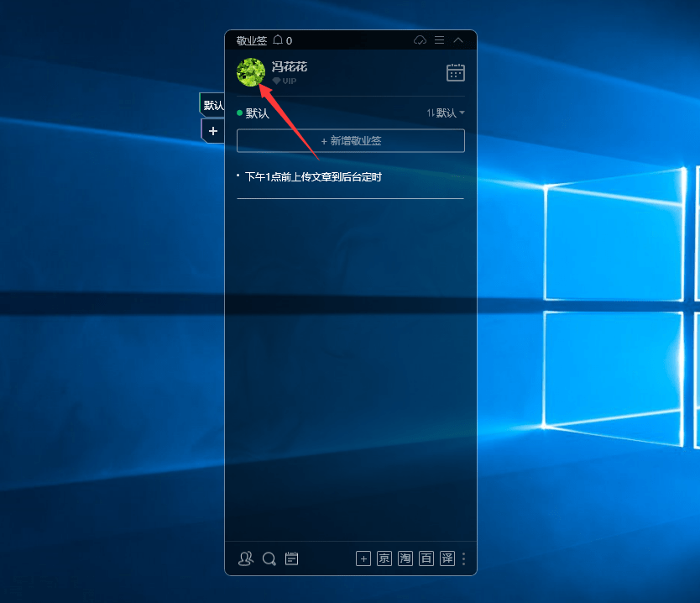Click the VIP badge under the username
The width and height of the screenshot is (700, 603).
(x=285, y=81)
